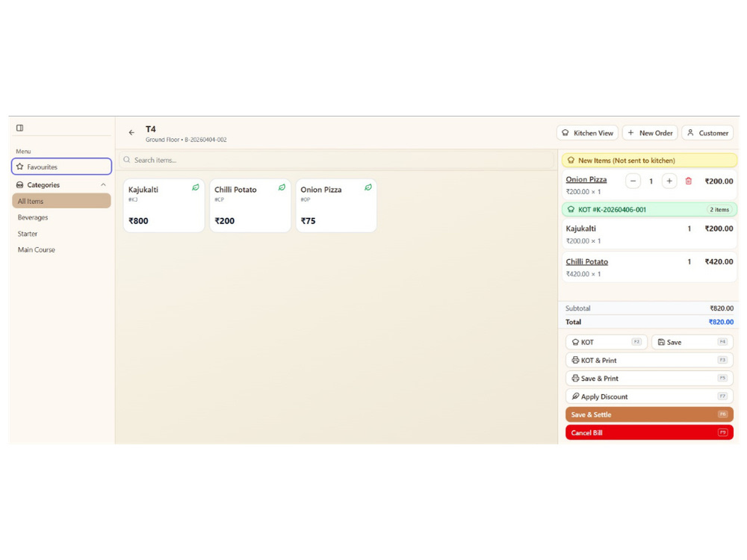Click veg leaf icon on Kajukalti card
The width and height of the screenshot is (747, 560).
click(x=195, y=187)
